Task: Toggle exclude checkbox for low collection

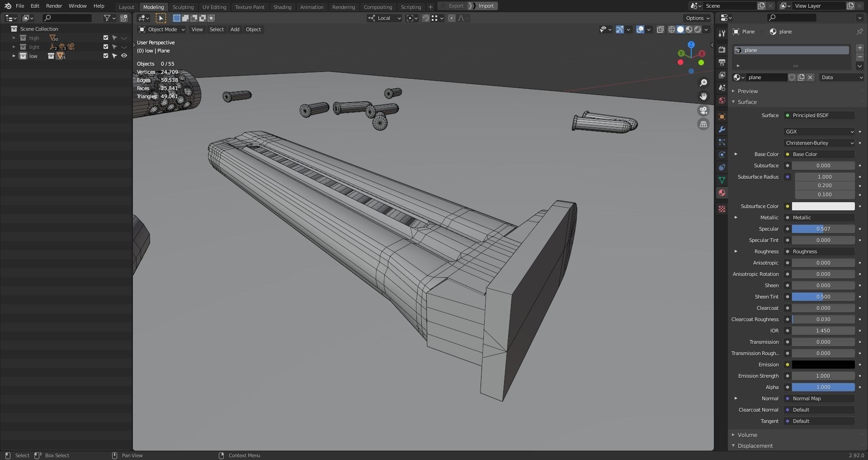Action: pos(106,56)
